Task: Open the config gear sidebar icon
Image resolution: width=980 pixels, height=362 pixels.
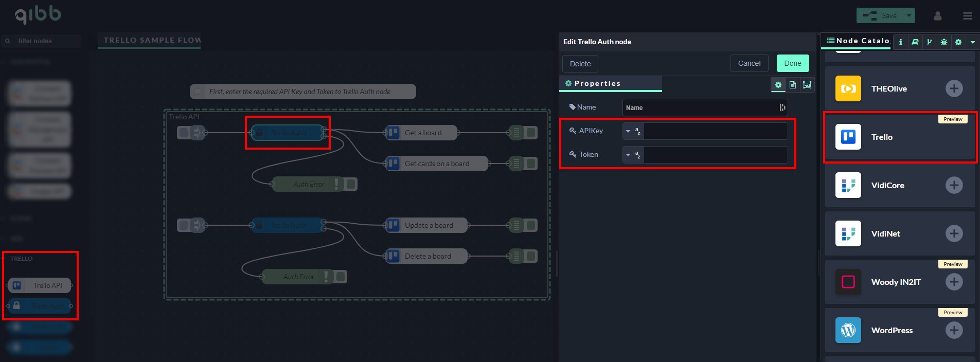Action: [958, 42]
